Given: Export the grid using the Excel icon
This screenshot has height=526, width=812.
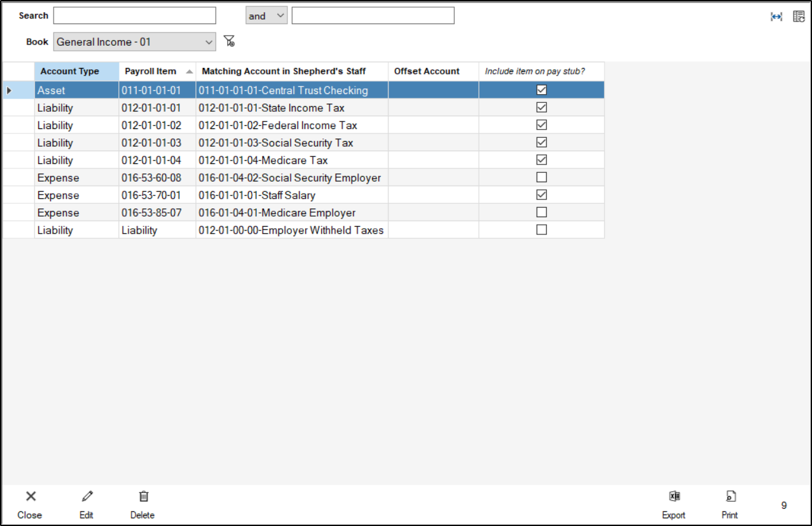Looking at the screenshot, I should pos(673,496).
